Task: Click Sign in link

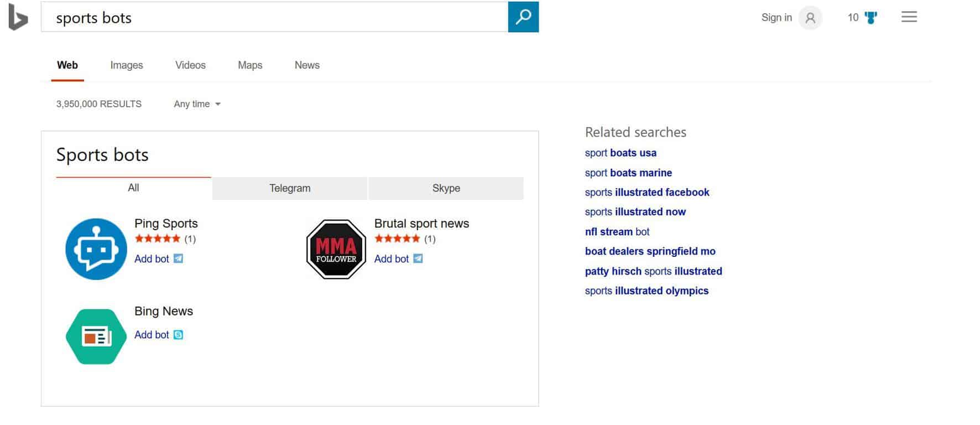Action: pos(776,18)
